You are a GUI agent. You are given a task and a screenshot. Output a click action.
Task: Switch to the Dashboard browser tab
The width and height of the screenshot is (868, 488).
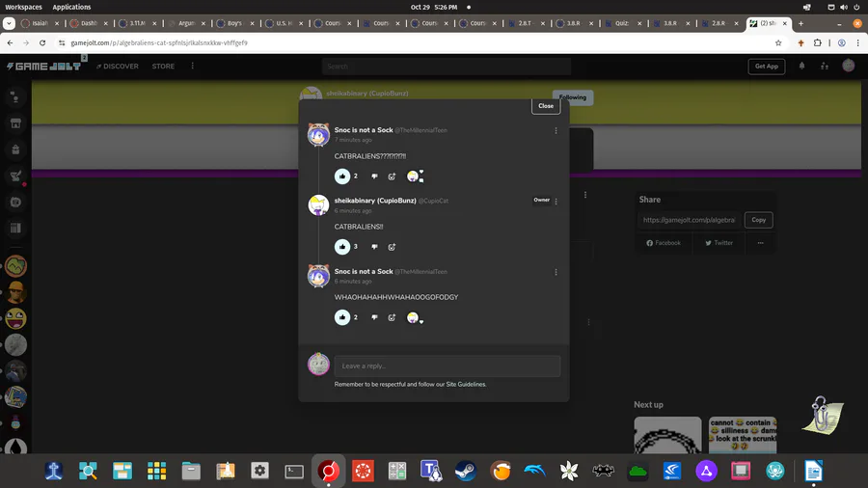pyautogui.click(x=89, y=23)
